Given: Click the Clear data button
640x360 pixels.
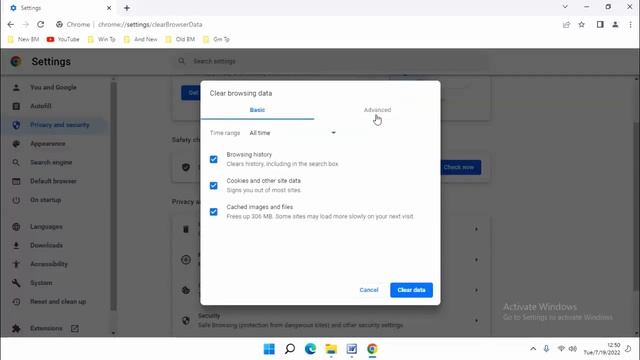Looking at the screenshot, I should (x=411, y=290).
